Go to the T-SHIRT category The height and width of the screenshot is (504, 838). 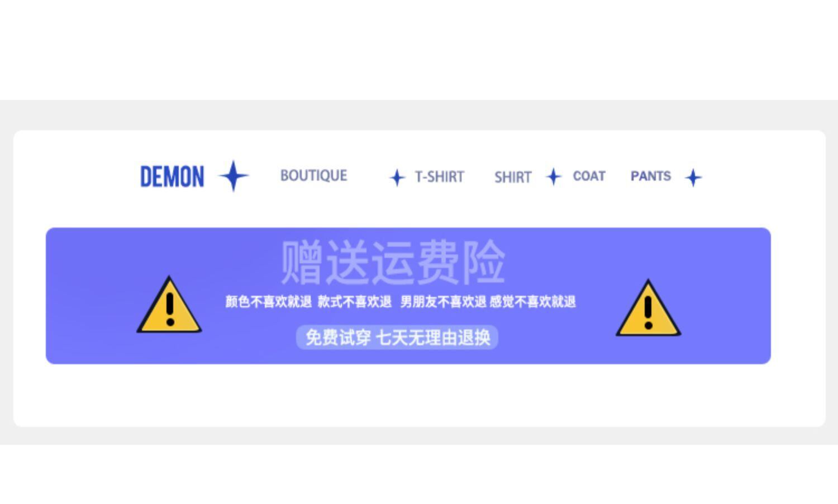(440, 177)
